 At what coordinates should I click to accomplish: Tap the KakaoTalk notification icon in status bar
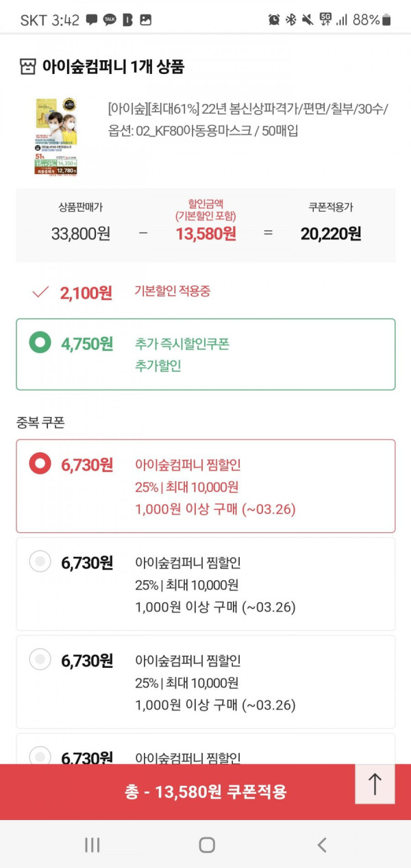tap(110, 20)
